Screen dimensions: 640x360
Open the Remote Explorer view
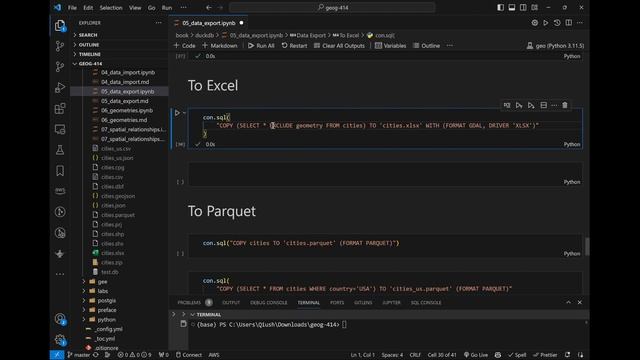pyautogui.click(x=60, y=129)
